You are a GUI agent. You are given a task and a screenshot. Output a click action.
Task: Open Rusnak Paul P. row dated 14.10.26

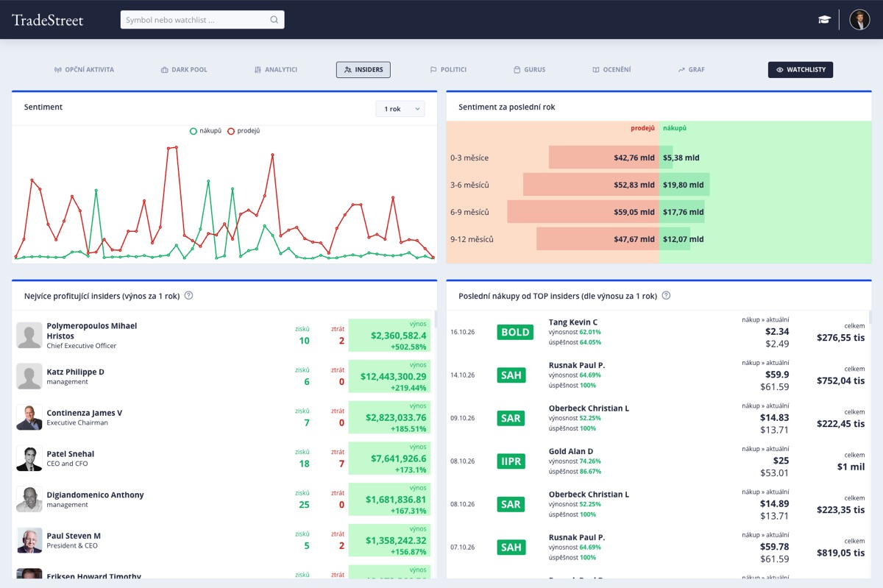pyautogui.click(x=659, y=375)
